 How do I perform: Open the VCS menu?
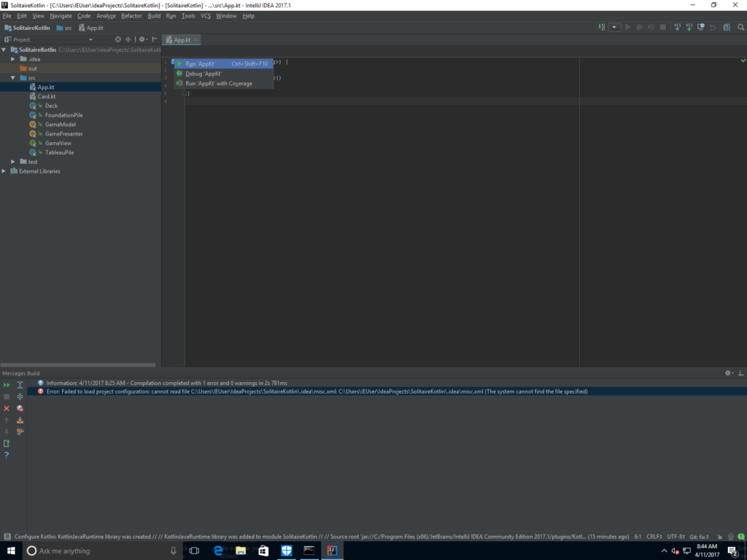pos(205,16)
